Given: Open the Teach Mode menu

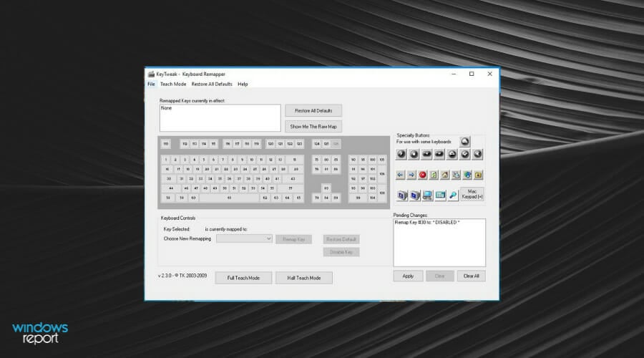Looking at the screenshot, I should tap(173, 84).
